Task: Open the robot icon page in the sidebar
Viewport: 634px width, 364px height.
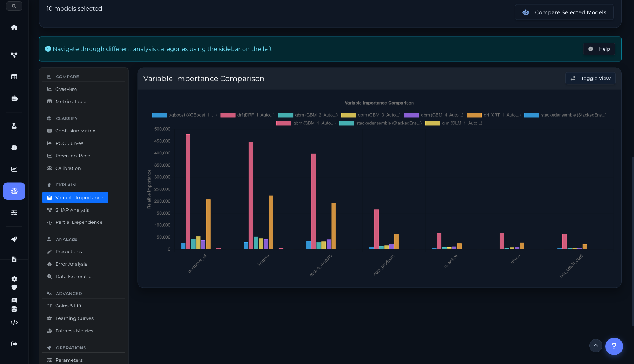Action: (x=14, y=98)
